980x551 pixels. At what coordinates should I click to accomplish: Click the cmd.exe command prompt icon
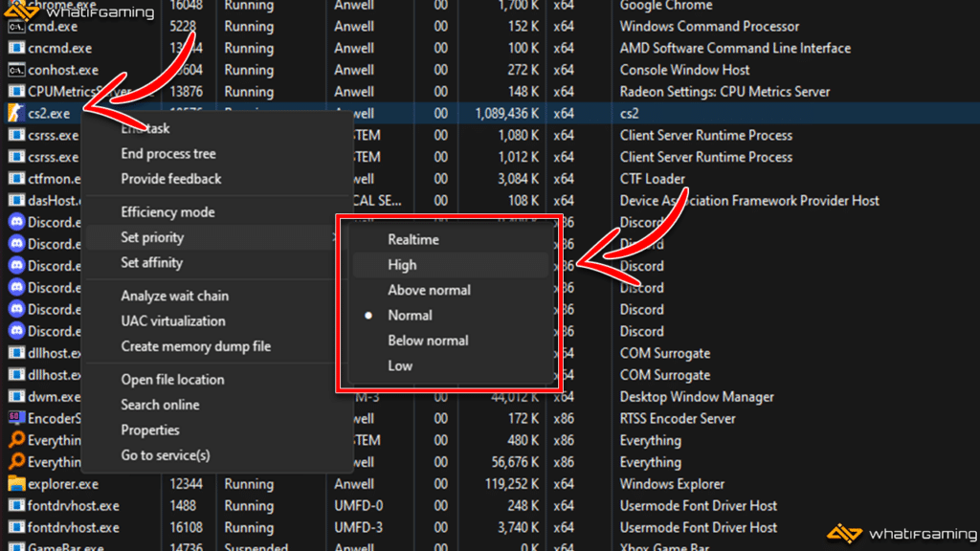pos(15,27)
